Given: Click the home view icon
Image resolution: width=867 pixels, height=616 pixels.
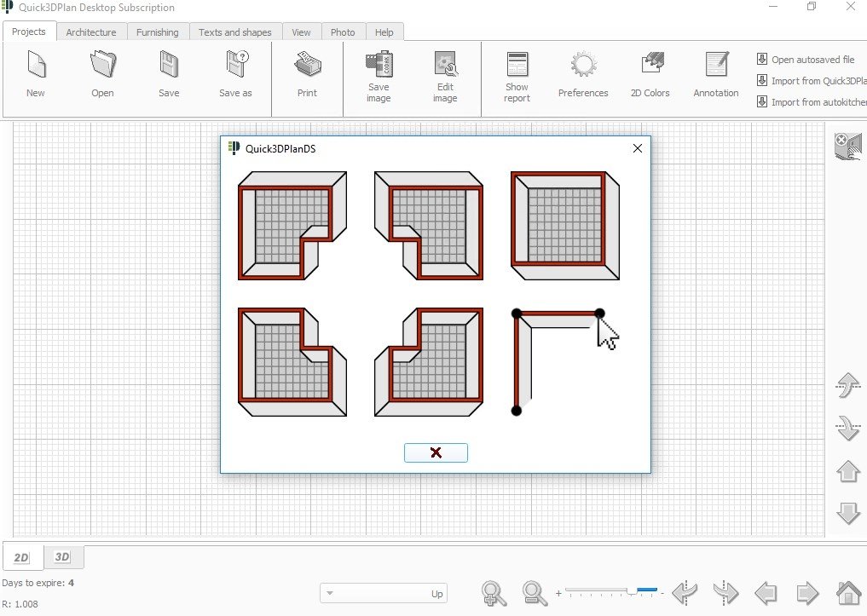Looking at the screenshot, I should click(x=849, y=593).
